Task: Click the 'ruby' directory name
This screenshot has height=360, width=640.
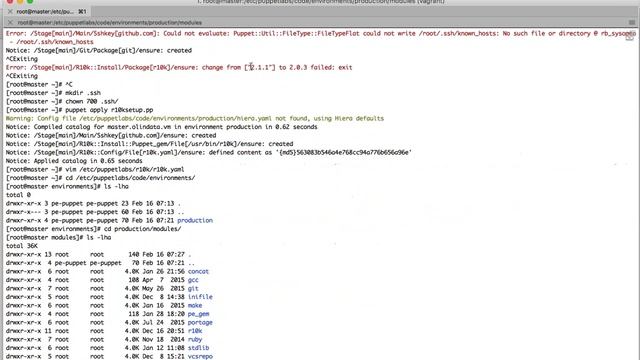Action: [195, 340]
